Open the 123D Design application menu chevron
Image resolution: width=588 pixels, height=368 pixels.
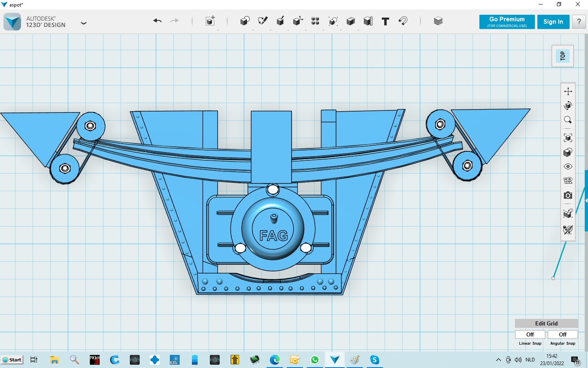[84, 23]
